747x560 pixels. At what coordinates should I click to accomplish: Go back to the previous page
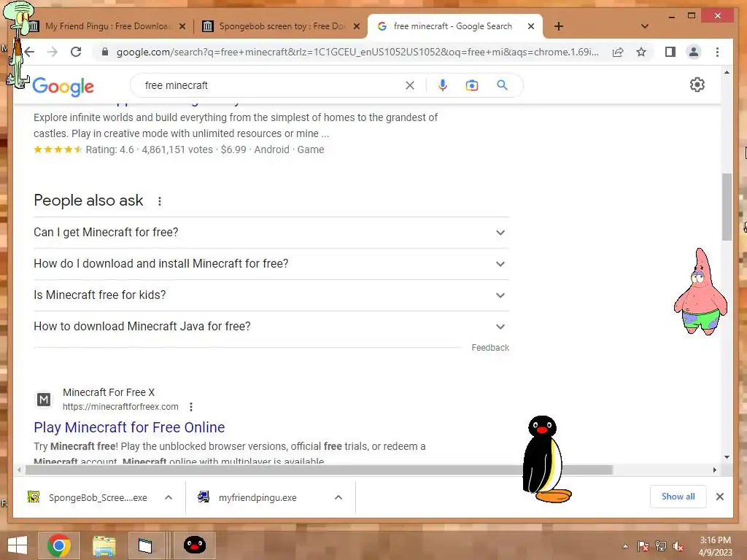[29, 52]
